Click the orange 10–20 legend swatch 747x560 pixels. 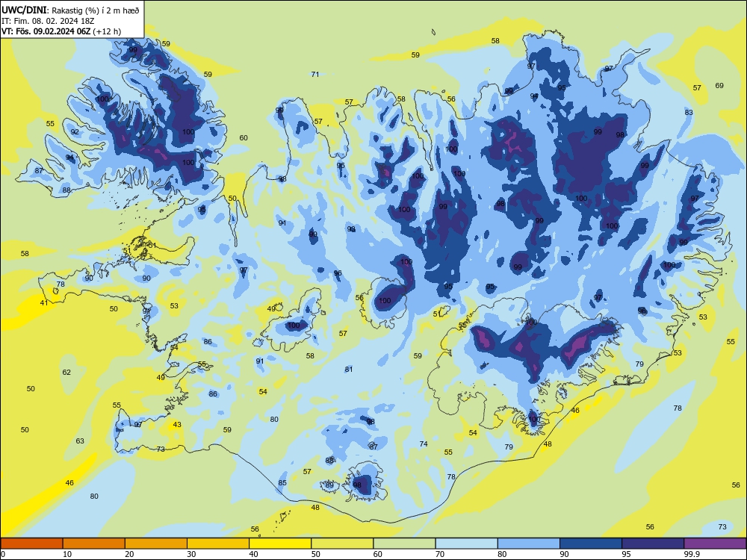point(94,544)
